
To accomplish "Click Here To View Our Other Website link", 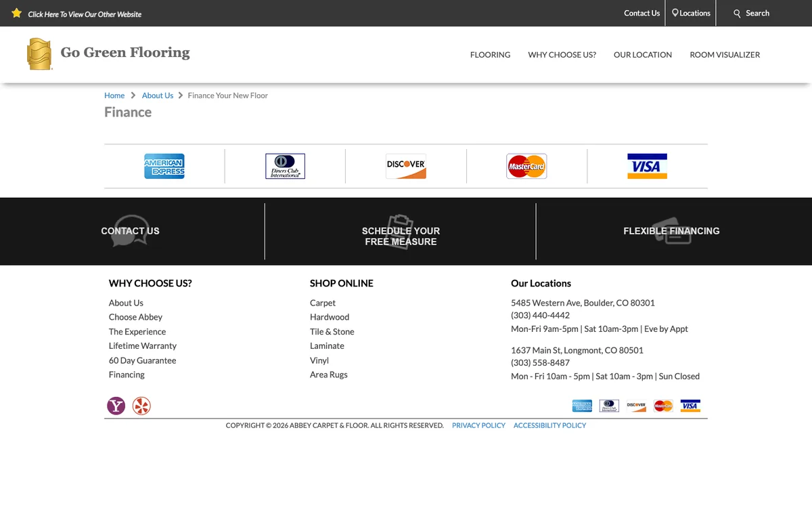I will pyautogui.click(x=85, y=14).
